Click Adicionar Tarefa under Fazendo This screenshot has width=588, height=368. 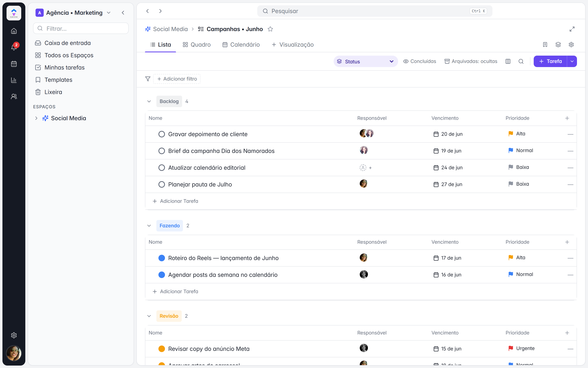(x=175, y=291)
